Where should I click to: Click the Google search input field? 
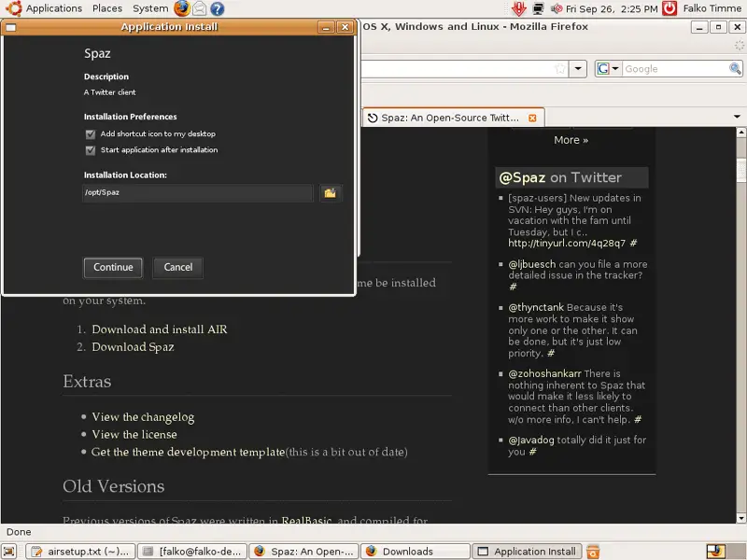click(x=675, y=68)
